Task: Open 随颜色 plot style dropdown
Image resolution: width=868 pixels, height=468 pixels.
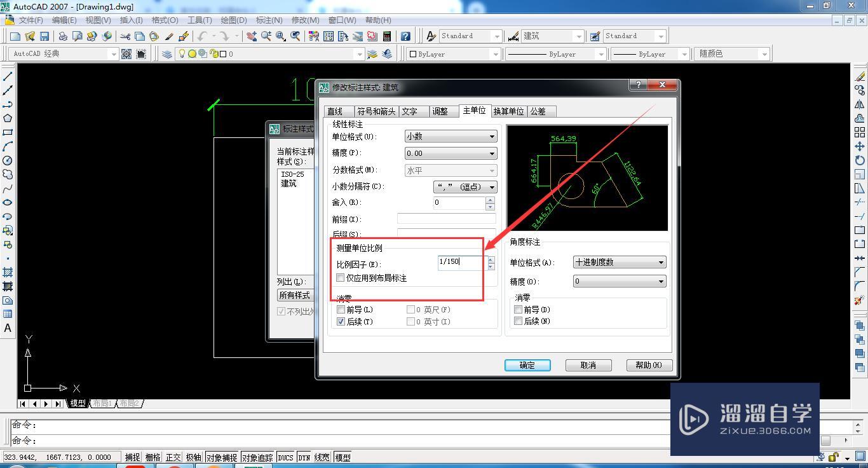Action: click(x=732, y=54)
